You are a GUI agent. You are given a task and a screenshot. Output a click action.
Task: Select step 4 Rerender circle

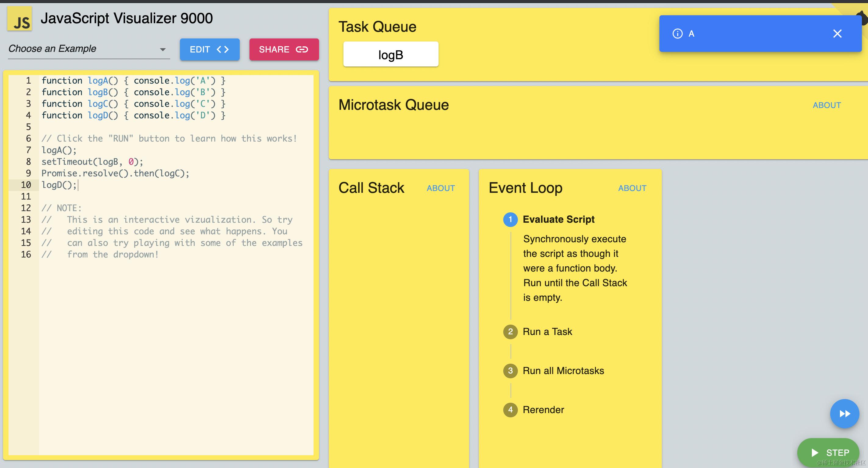pos(510,410)
